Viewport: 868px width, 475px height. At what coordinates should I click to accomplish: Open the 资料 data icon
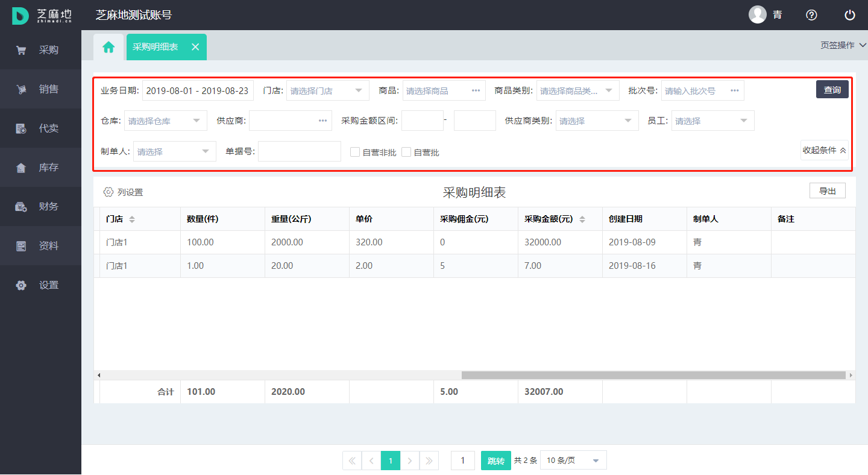(21, 246)
